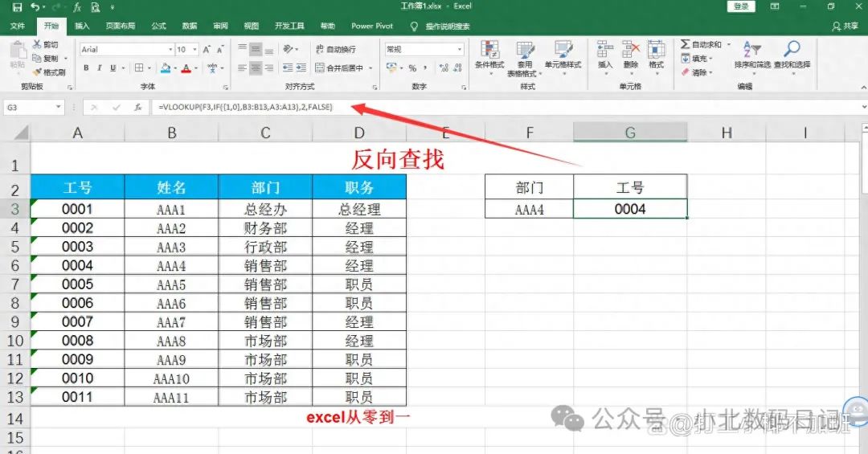The width and height of the screenshot is (868, 454).
Task: Open the number format 常规 dropdown
Action: coord(460,49)
